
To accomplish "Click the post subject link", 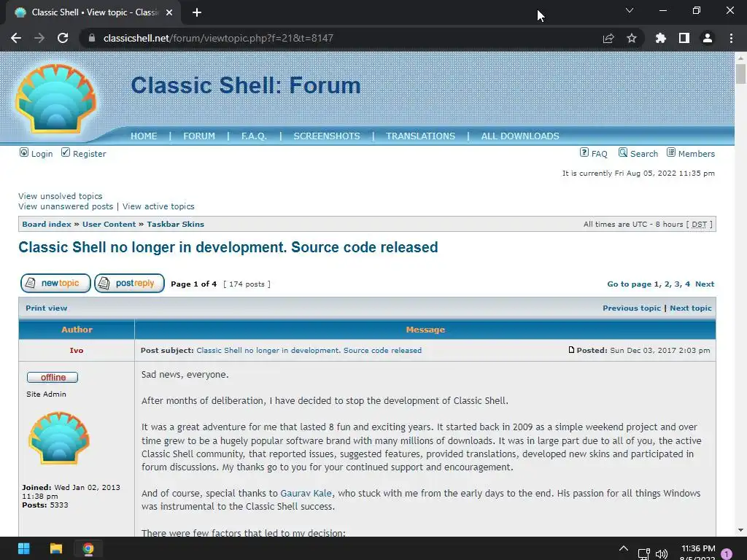I will (309, 351).
